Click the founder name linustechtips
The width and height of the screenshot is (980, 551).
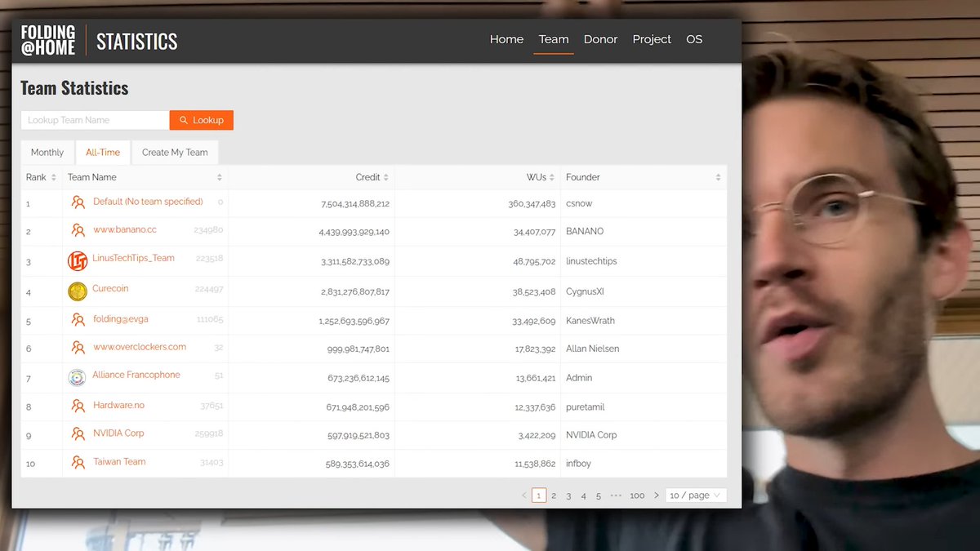click(591, 261)
